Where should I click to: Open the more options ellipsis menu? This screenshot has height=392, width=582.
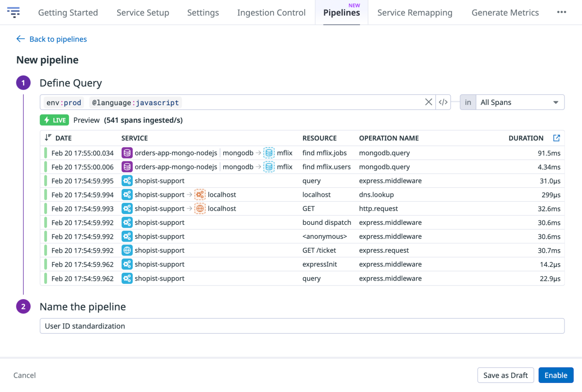click(x=561, y=12)
